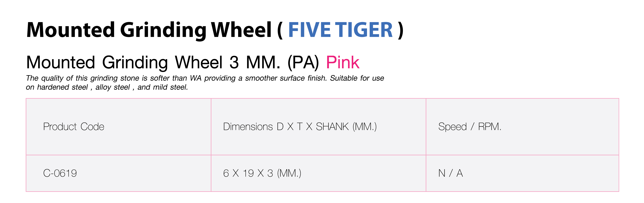Viewport: 644px width, 203px height.
Task: Click the words grinding stone in description
Action: [114, 78]
